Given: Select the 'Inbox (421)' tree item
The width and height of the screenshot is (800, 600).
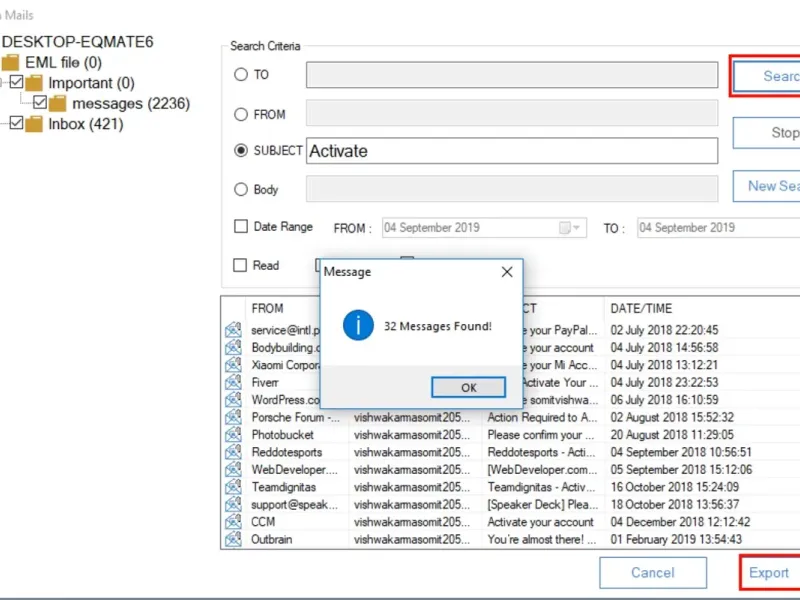Looking at the screenshot, I should [86, 124].
